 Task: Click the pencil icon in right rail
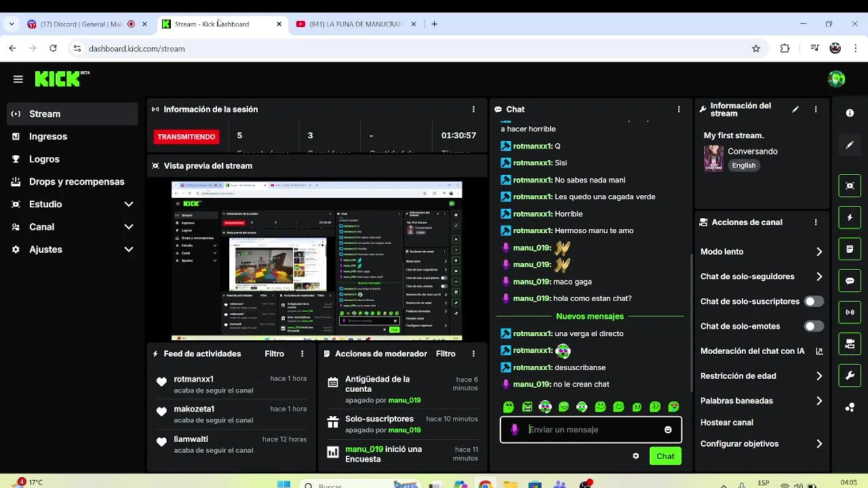click(x=850, y=145)
